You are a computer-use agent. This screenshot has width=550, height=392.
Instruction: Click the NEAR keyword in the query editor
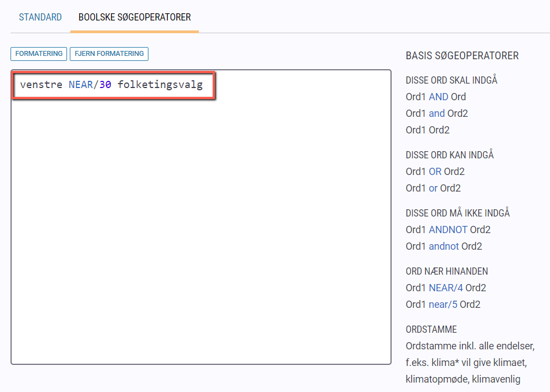click(80, 85)
